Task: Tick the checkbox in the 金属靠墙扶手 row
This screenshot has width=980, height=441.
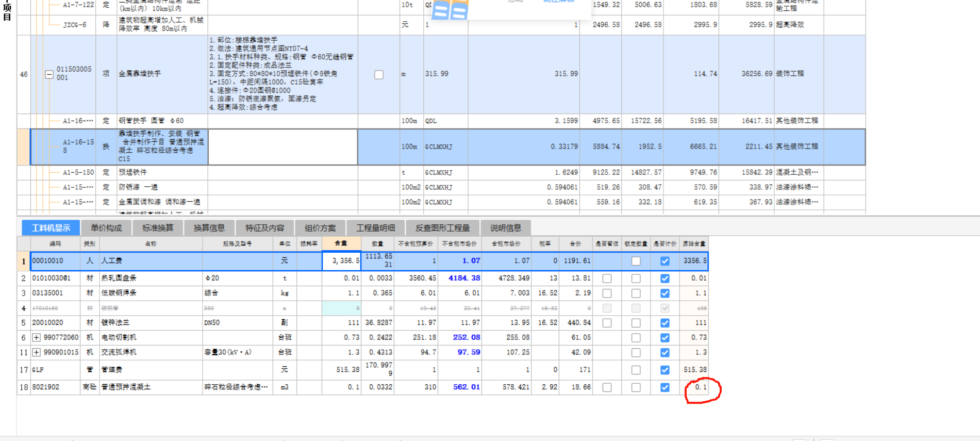Action: (x=379, y=75)
